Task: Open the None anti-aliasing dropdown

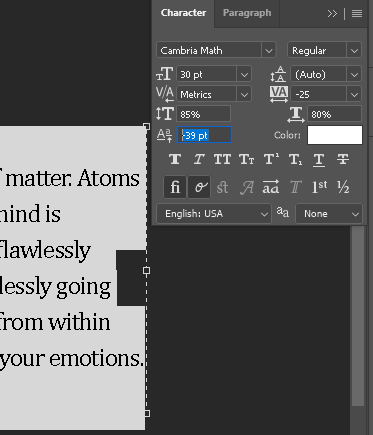Action: [x=329, y=214]
